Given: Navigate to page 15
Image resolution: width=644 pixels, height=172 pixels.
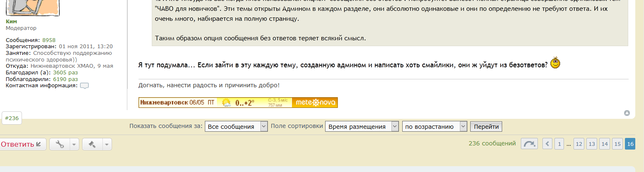Looking at the screenshot, I should 617,144.
